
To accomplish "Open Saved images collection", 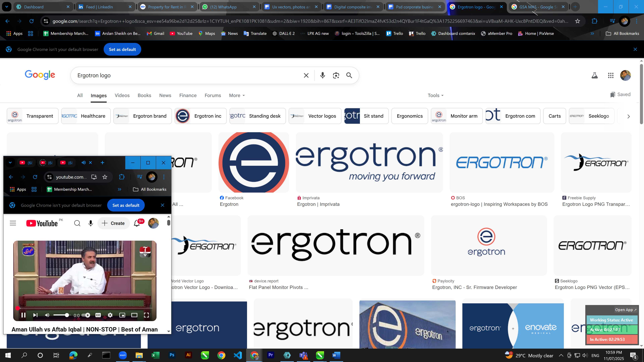I will click(x=620, y=94).
